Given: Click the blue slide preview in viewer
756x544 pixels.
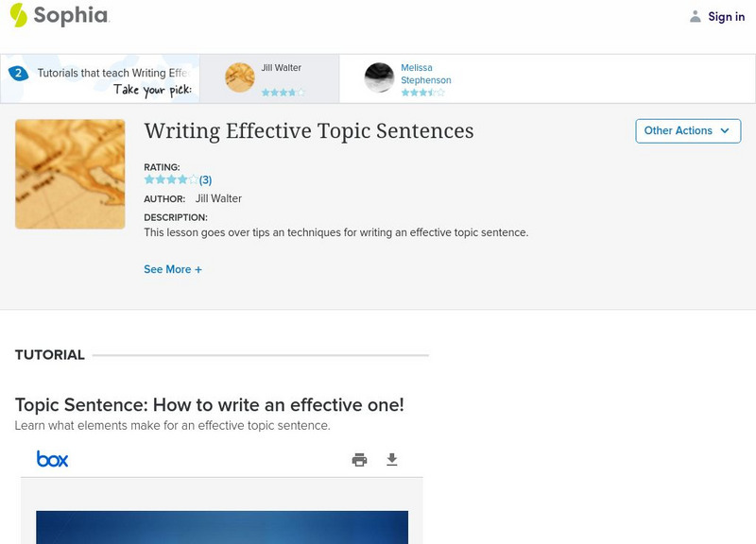Looking at the screenshot, I should [x=222, y=527].
